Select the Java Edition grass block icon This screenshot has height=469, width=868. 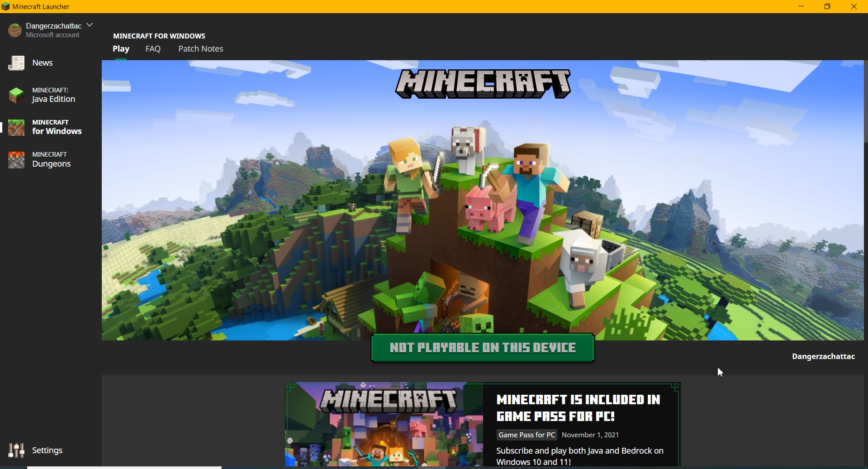click(16, 95)
